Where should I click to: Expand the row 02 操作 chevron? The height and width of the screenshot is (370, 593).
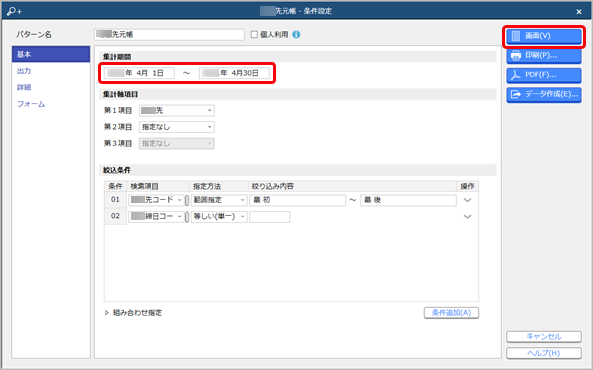[x=467, y=217]
